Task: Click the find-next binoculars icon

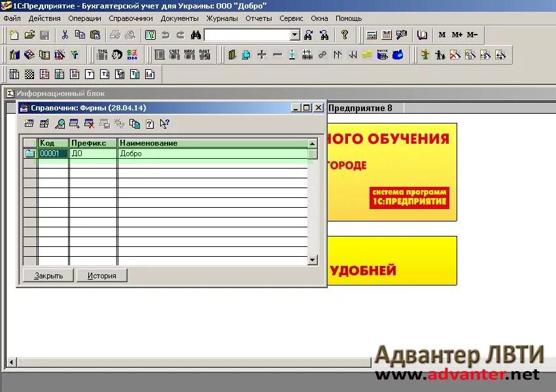Action: (x=309, y=35)
